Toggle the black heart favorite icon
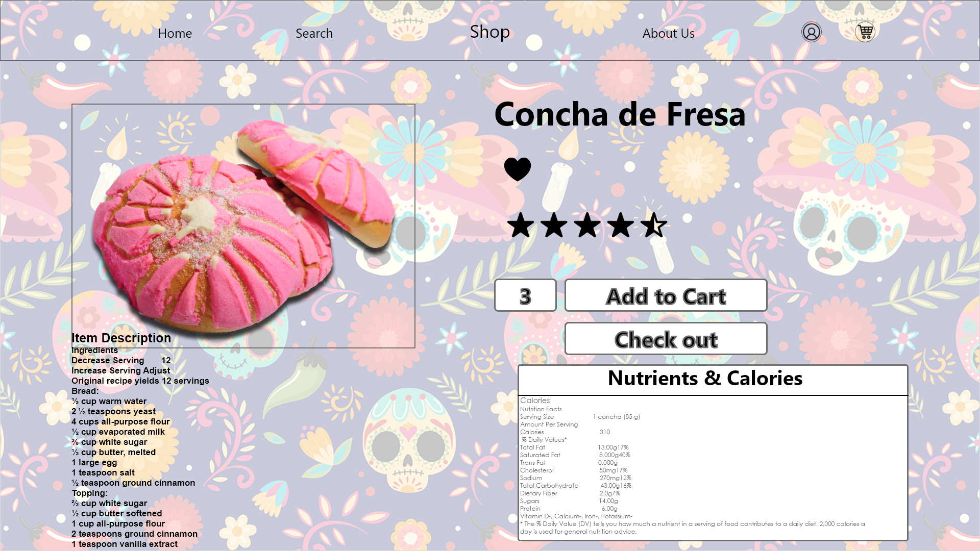This screenshot has width=980, height=551. pyautogui.click(x=518, y=169)
